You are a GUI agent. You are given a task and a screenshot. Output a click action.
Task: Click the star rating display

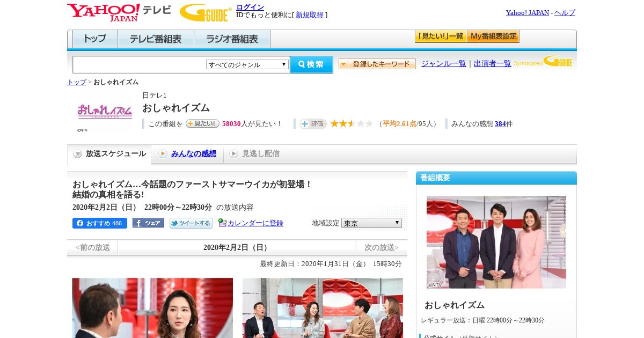tap(352, 123)
